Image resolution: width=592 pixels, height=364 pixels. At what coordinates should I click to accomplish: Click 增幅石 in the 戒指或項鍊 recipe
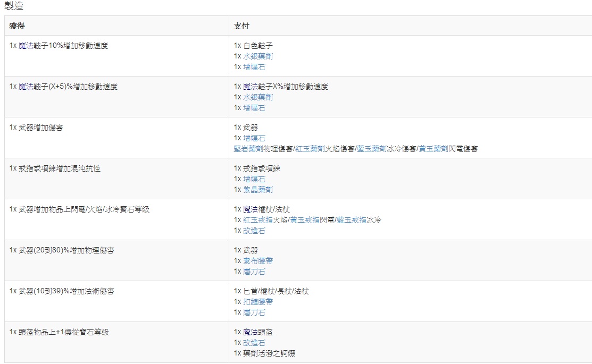254,179
